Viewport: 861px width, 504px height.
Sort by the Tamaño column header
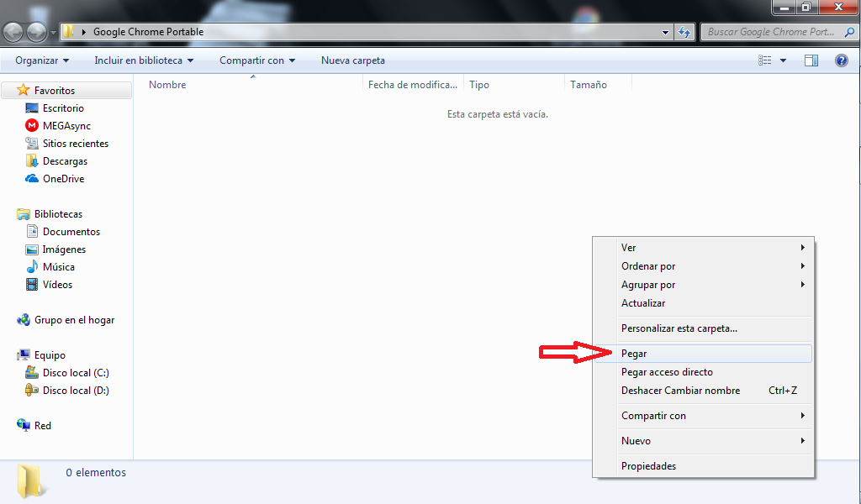(x=599, y=85)
